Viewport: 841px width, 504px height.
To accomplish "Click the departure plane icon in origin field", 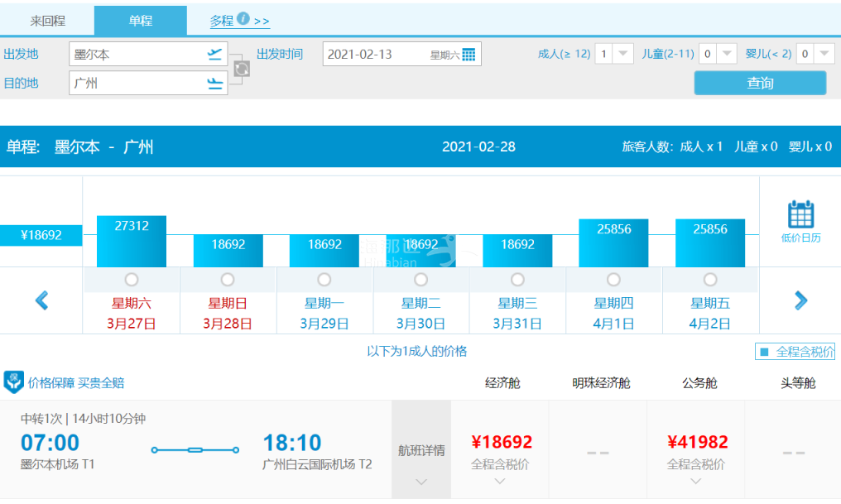I will [215, 55].
